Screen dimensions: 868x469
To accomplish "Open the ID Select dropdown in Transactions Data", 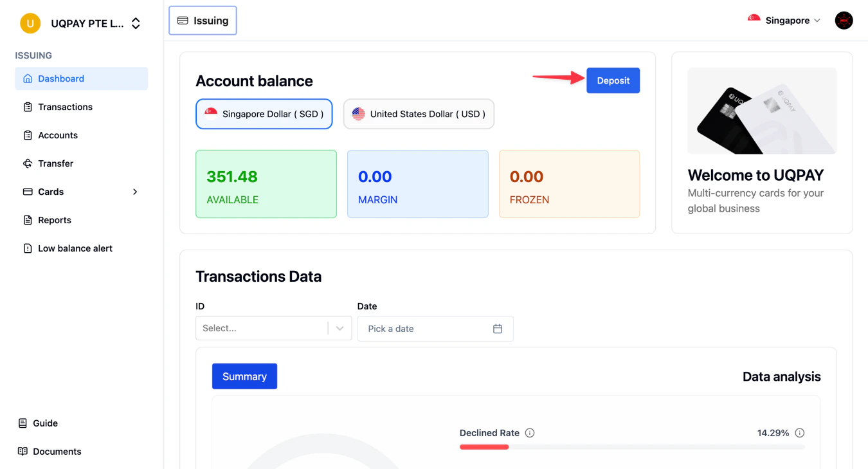I will [273, 328].
